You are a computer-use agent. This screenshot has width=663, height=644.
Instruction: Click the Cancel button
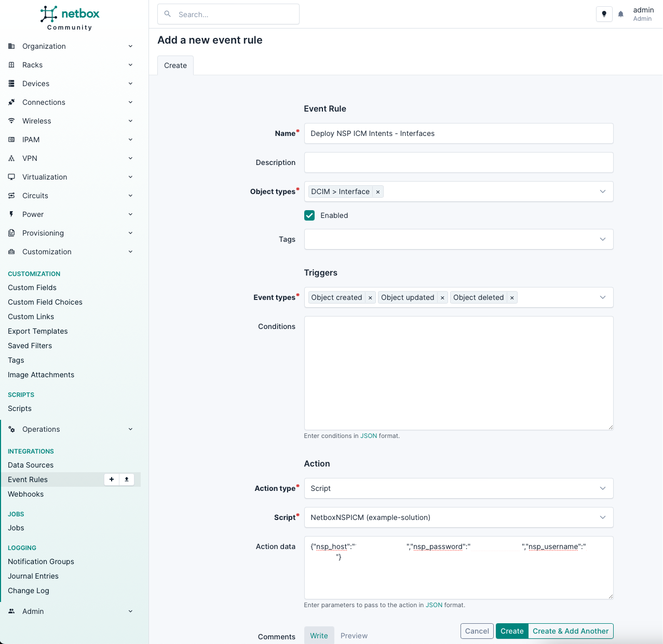pyautogui.click(x=477, y=631)
